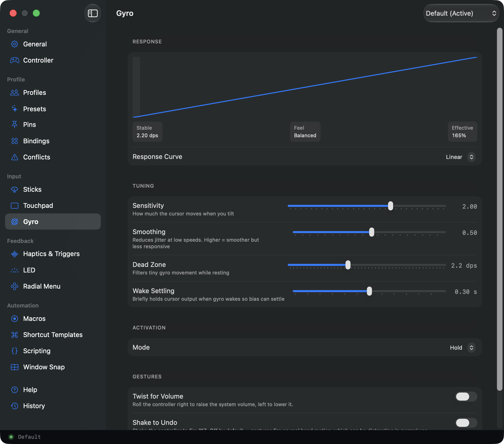
Task: Click the vertical scrollbar on the right
Action: point(499,209)
